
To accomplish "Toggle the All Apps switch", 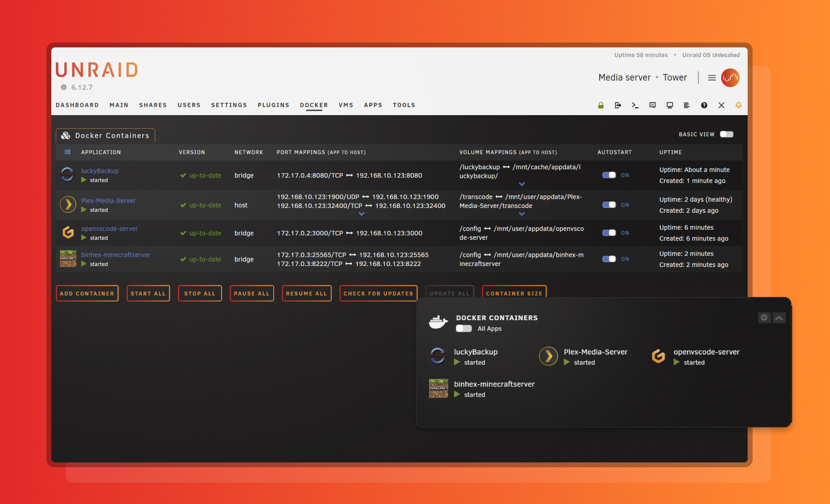I will pos(463,328).
